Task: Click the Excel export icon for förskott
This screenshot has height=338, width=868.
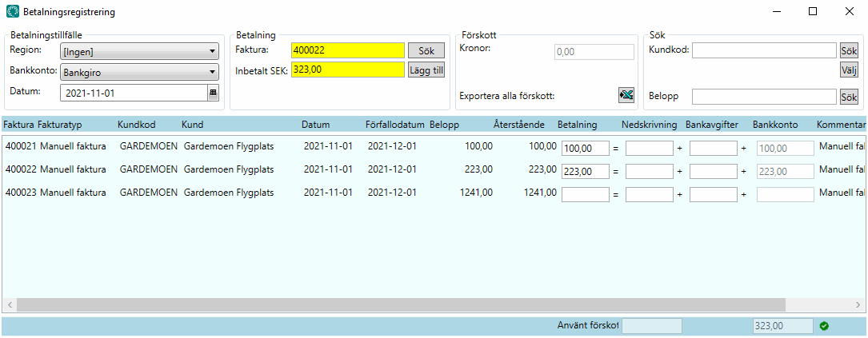Action: pos(626,96)
